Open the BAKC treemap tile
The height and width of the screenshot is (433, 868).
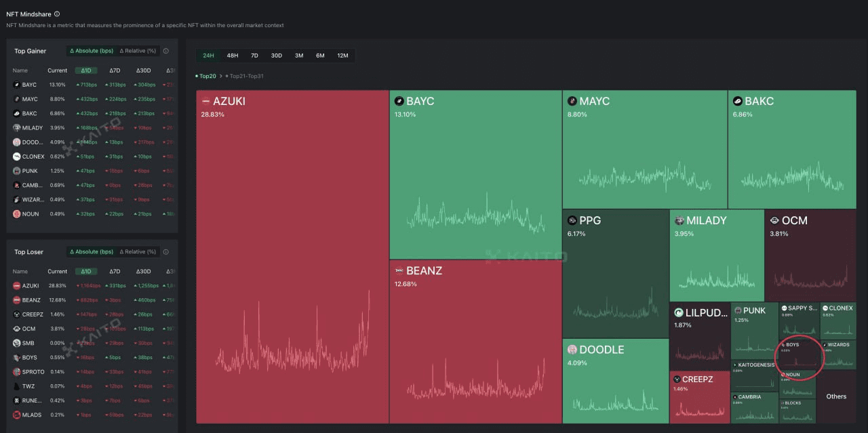click(792, 149)
